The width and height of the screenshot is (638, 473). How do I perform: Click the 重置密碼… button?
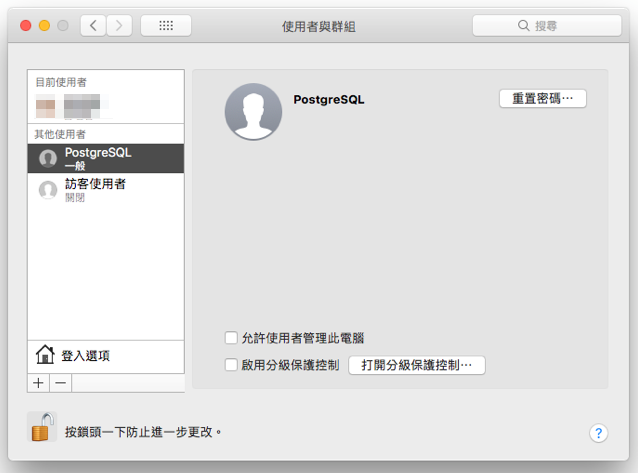543,99
